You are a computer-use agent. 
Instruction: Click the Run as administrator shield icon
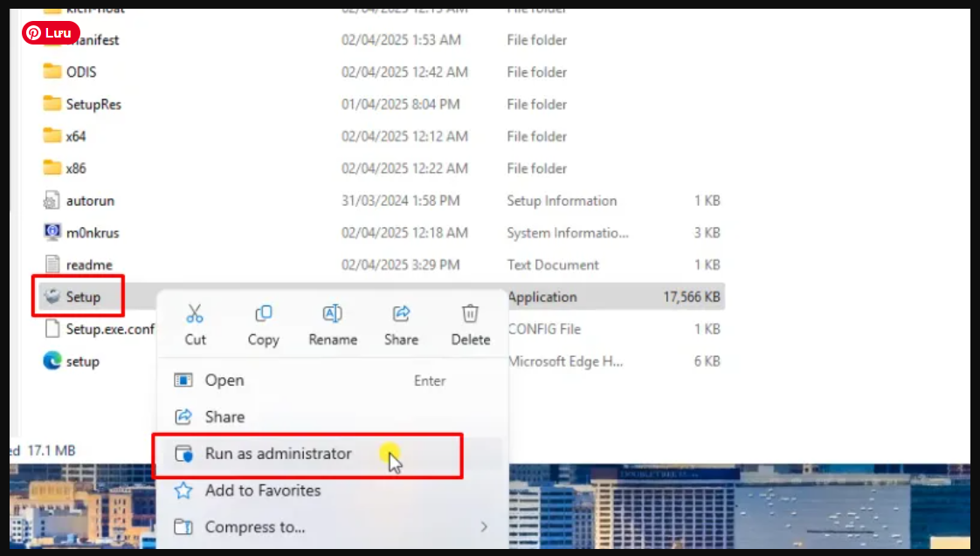(184, 454)
